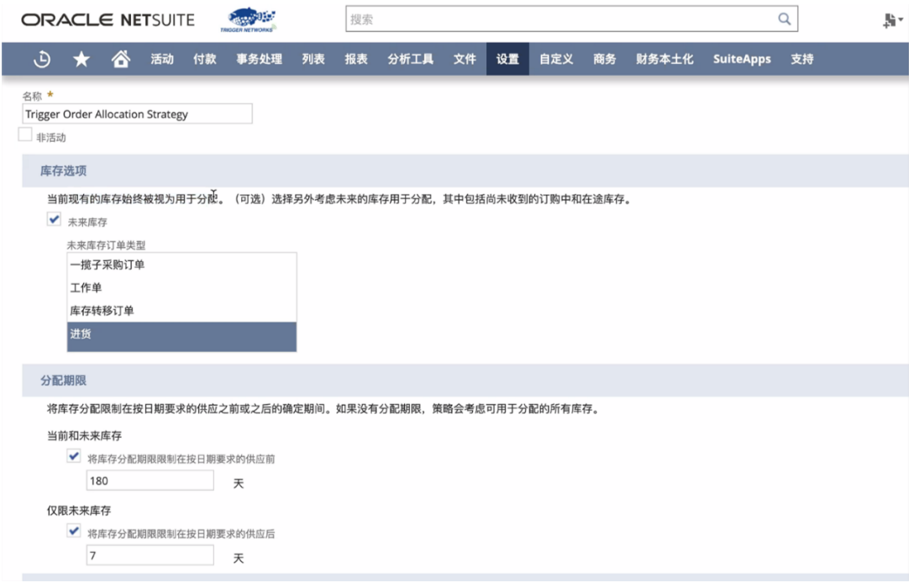Go to the home dashboard icon

click(x=121, y=59)
